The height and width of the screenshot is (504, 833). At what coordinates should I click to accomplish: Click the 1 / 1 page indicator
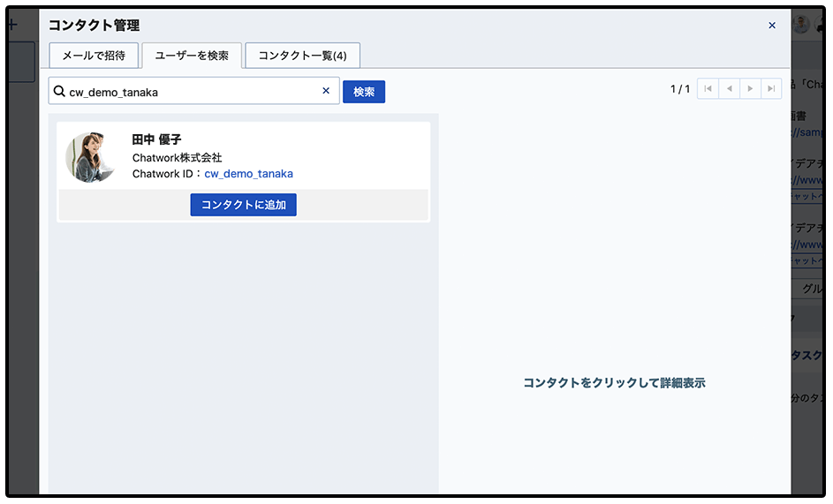click(x=679, y=89)
